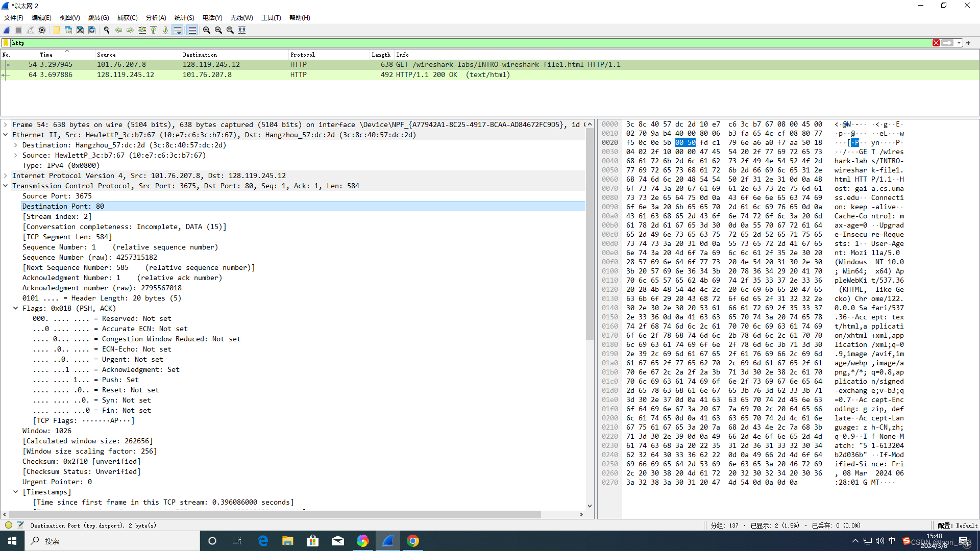
Task: Open the capture options gear icon
Action: 42,30
